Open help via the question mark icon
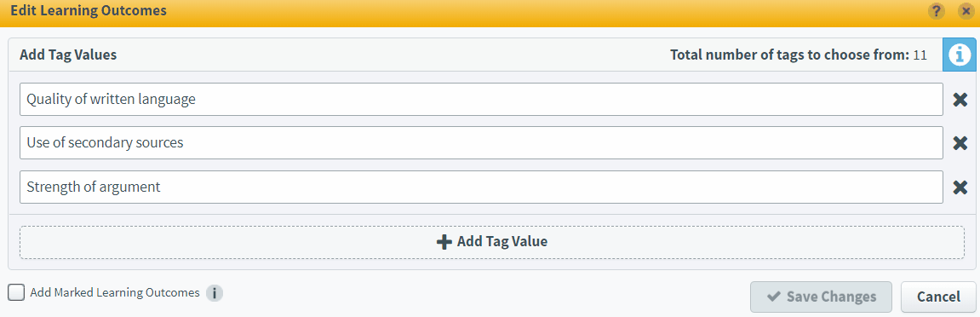This screenshot has height=317, width=980. [936, 11]
